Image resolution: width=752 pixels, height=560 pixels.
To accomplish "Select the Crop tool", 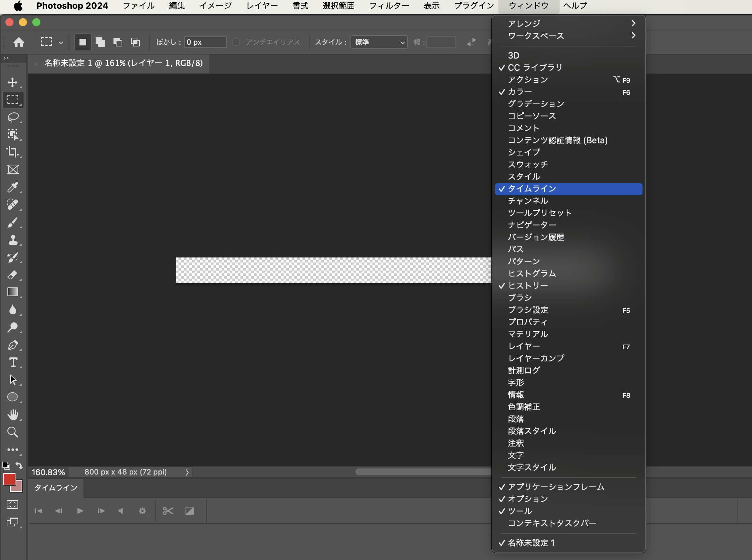I will 13,152.
